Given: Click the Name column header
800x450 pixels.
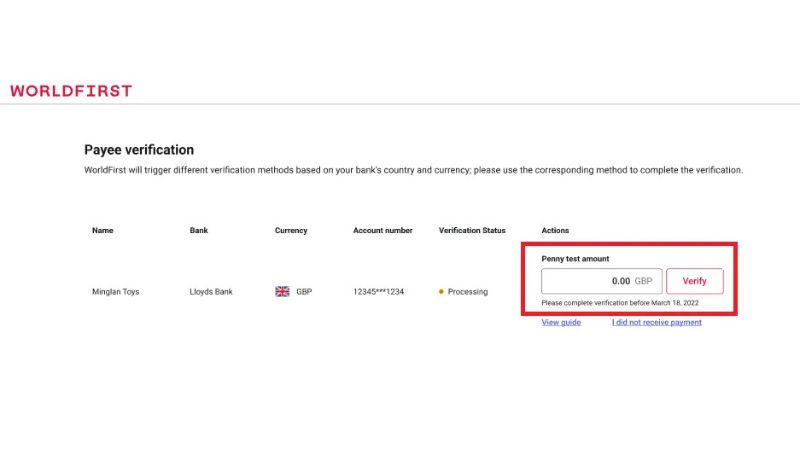Looking at the screenshot, I should click(x=103, y=230).
